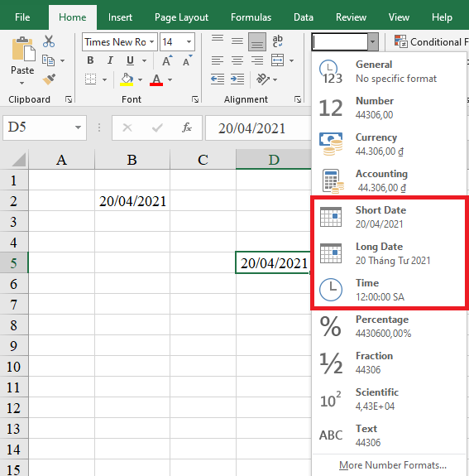This screenshot has height=476, width=469.
Task: Apply red font color
Action: tap(156, 79)
